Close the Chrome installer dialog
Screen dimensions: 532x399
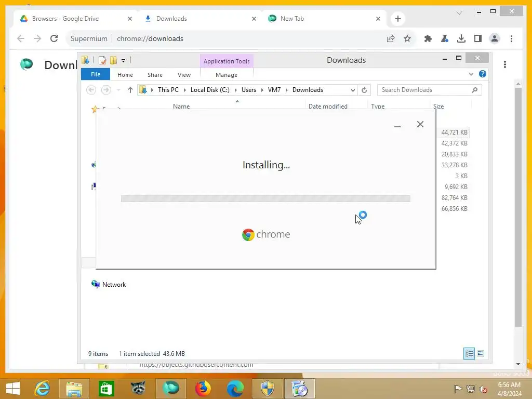[x=420, y=124]
